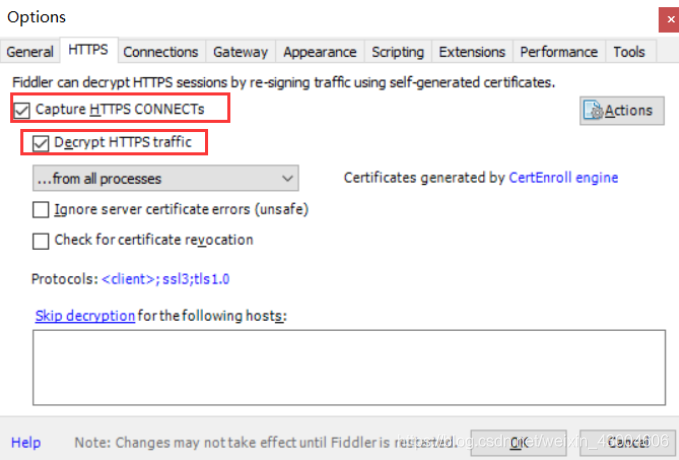Viewport: 679px width, 460px height.
Task: Open the Actions button menu
Action: pyautogui.click(x=622, y=111)
